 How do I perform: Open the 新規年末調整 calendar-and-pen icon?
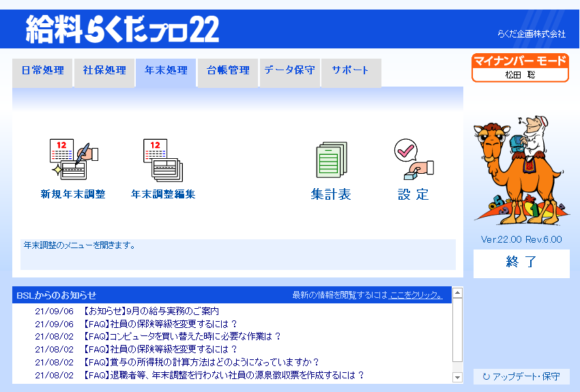(x=74, y=160)
